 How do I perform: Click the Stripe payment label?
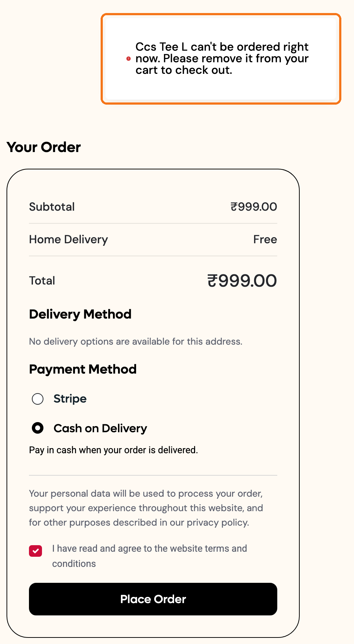pyautogui.click(x=70, y=399)
